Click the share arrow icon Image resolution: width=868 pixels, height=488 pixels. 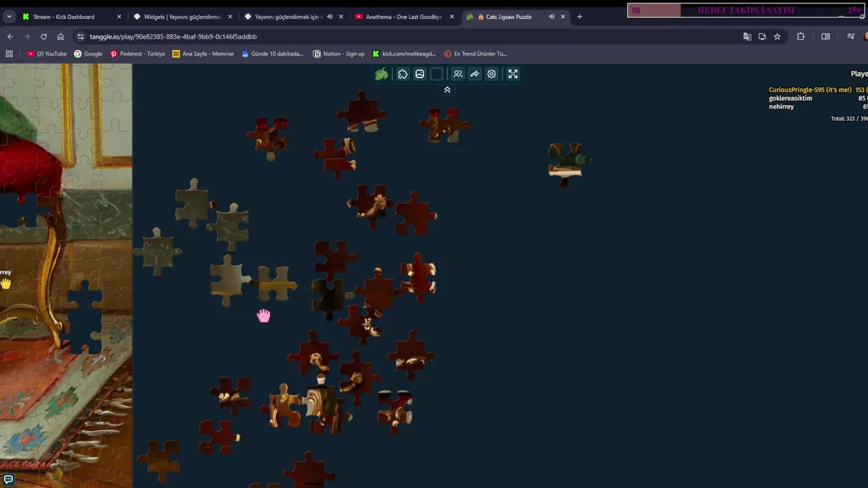click(475, 74)
